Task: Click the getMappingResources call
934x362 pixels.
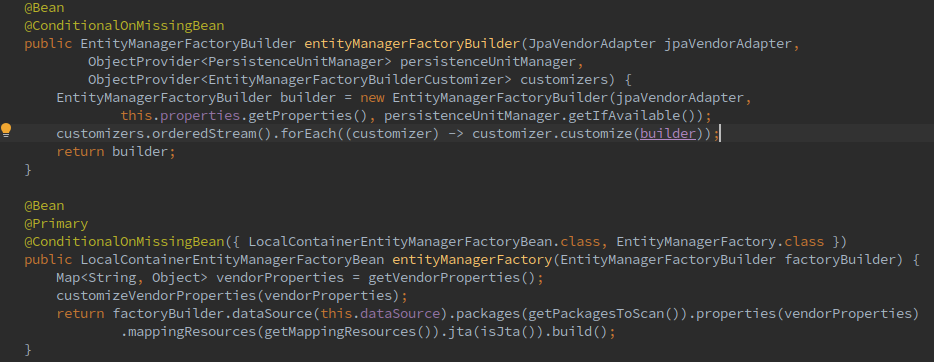Action: pos(348,332)
